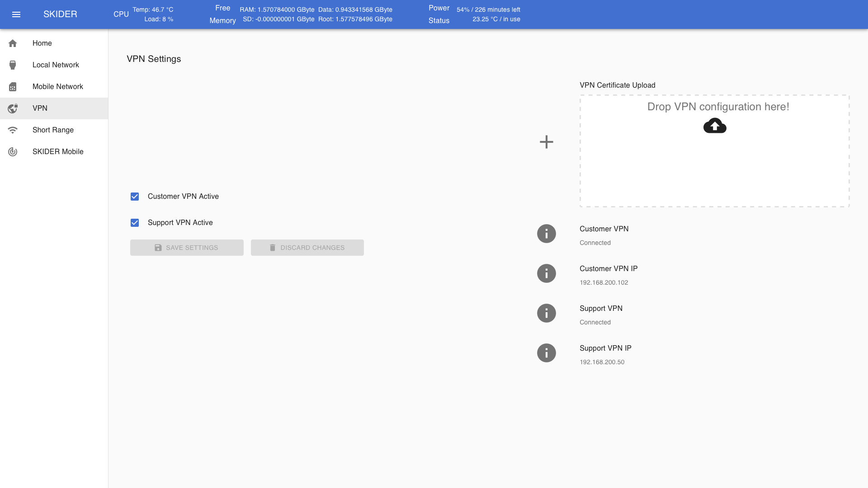The width and height of the screenshot is (868, 488).
Task: Open Local Network settings
Action: pyautogui.click(x=54, y=65)
